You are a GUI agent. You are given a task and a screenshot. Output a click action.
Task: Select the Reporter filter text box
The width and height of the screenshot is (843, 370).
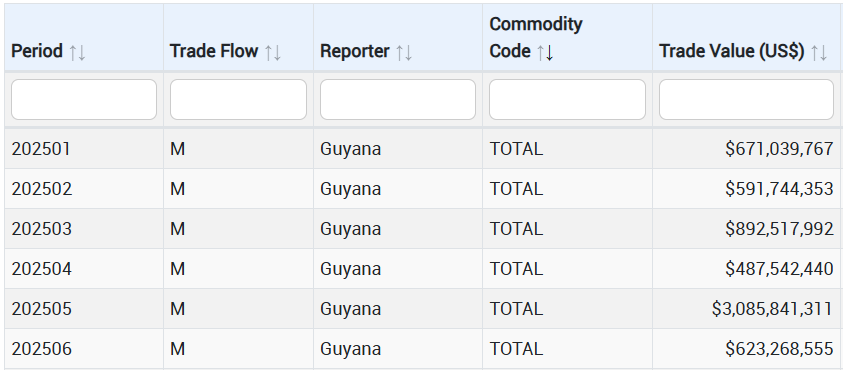tap(398, 99)
